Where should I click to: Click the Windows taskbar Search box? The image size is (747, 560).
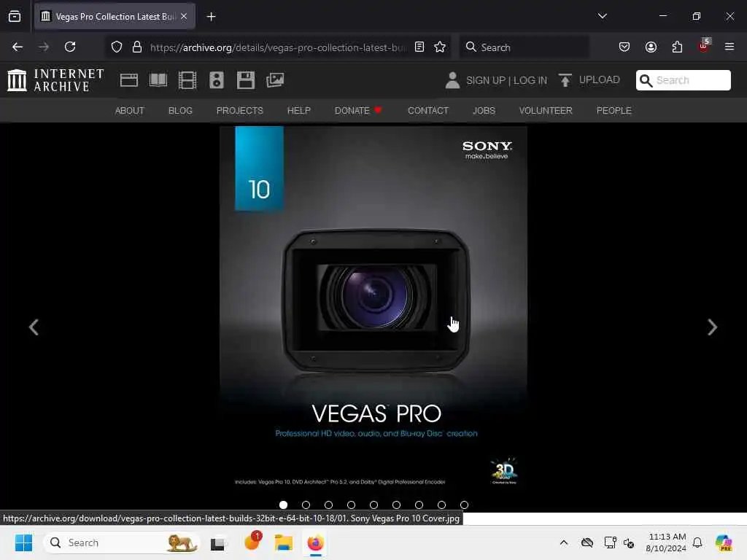click(x=122, y=542)
